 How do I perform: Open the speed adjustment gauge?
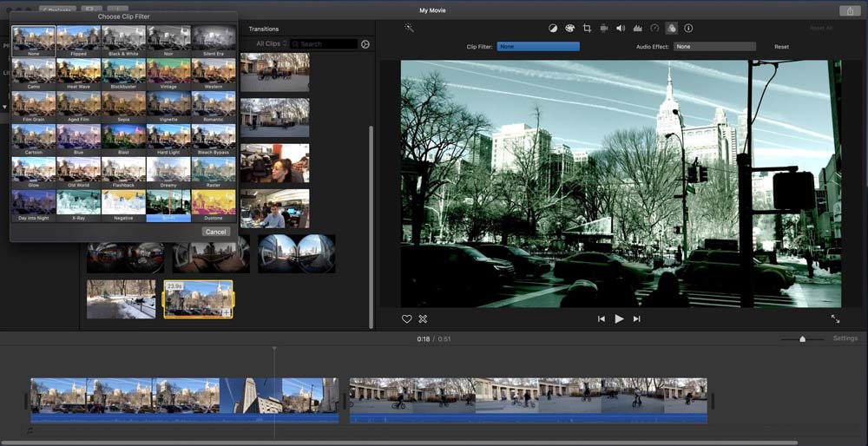(654, 29)
